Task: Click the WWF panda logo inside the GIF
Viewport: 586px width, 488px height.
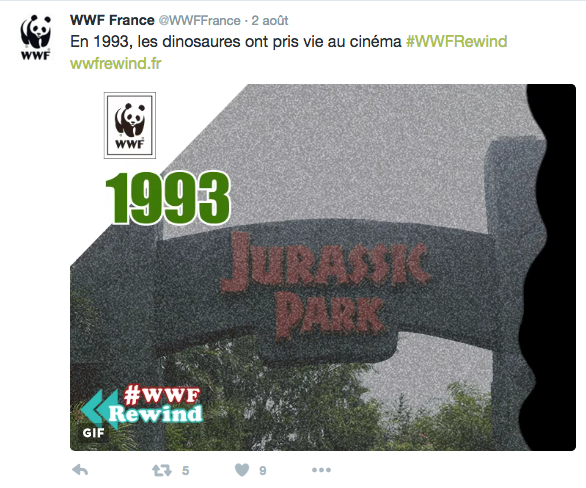Action: [x=130, y=126]
